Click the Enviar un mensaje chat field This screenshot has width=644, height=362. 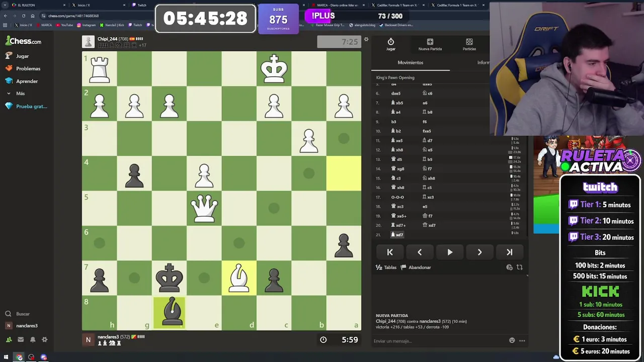click(x=439, y=341)
